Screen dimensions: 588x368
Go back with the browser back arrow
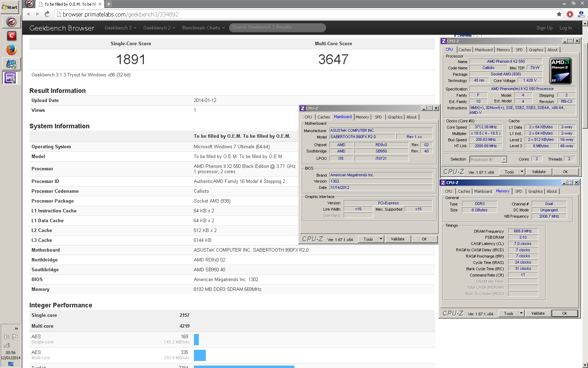[28, 14]
